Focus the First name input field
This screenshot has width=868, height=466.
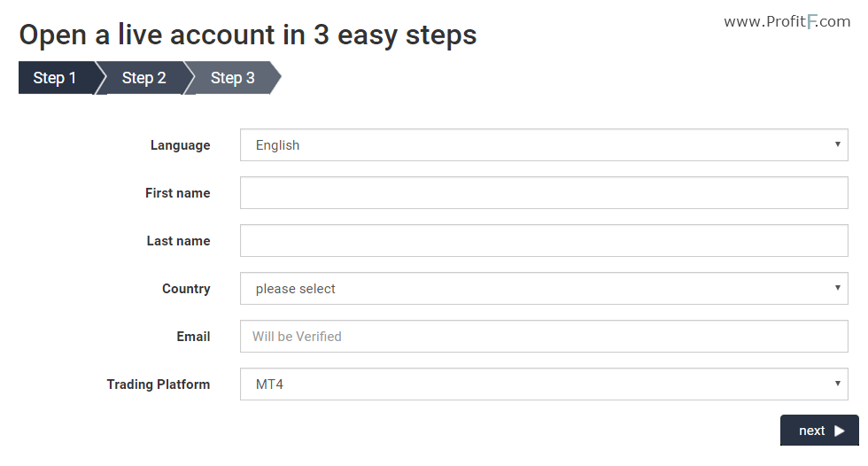point(544,192)
